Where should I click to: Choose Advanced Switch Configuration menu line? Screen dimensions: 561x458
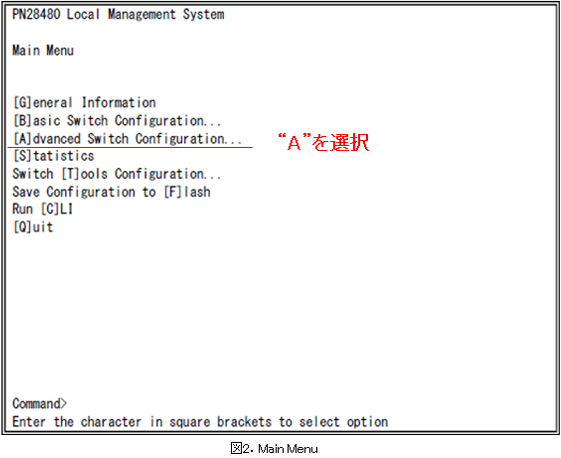pos(127,138)
